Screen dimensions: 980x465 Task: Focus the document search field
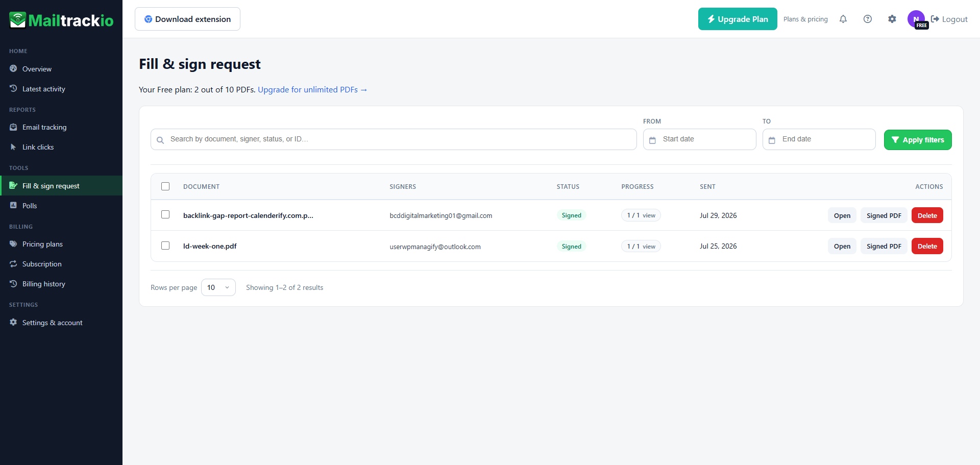tap(394, 139)
